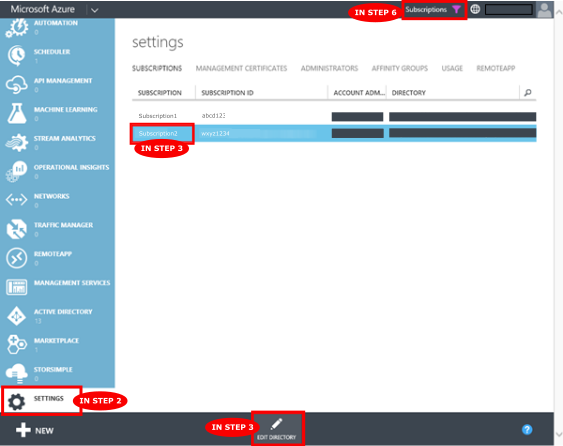Open the Stream Analytics gear icon
Screen dimensions: 563x446
click(x=17, y=143)
